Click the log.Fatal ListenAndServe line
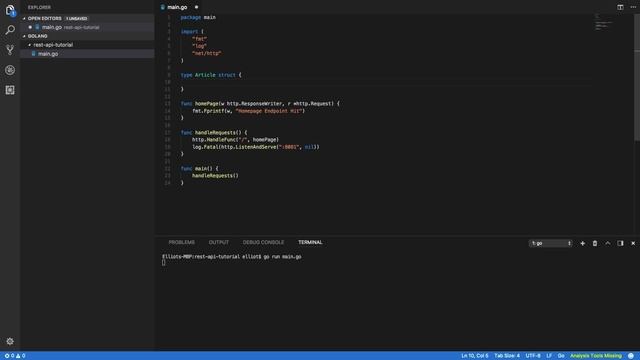This screenshot has width=640, height=360. coord(256,147)
